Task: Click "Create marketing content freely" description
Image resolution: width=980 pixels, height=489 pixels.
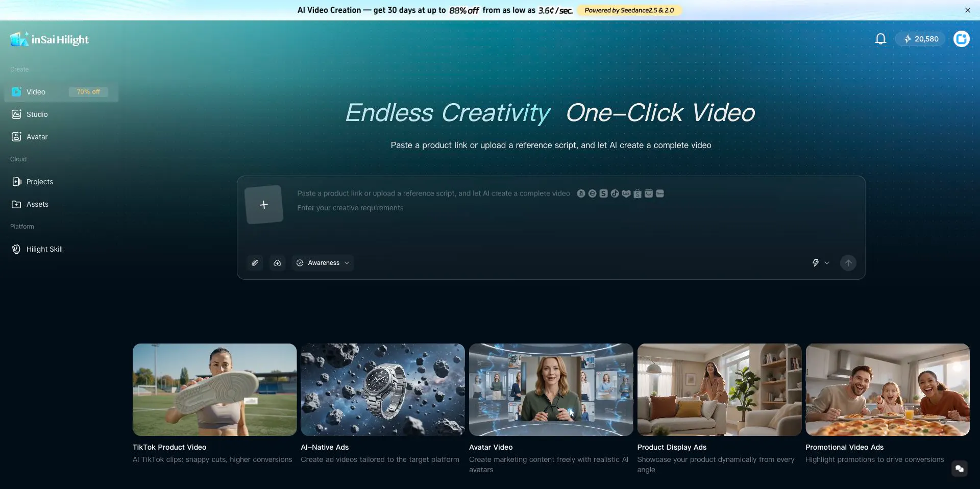Action: pyautogui.click(x=549, y=464)
